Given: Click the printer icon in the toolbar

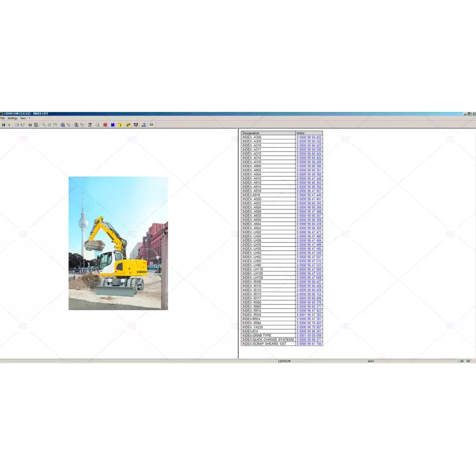Looking at the screenshot, I should pyautogui.click(x=30, y=125).
